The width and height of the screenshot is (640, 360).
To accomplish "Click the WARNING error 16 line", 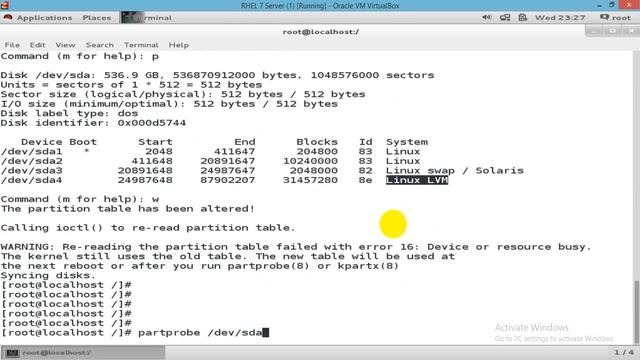I will [296, 247].
